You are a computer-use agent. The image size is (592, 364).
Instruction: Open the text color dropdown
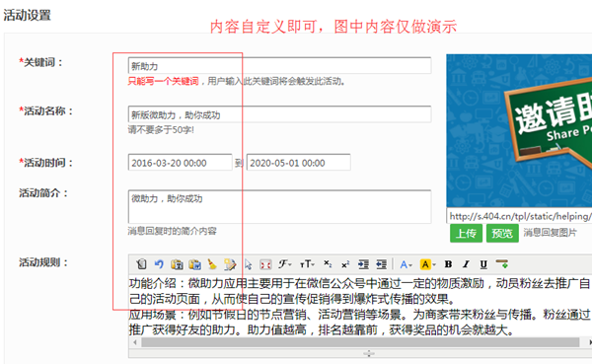[x=406, y=264]
